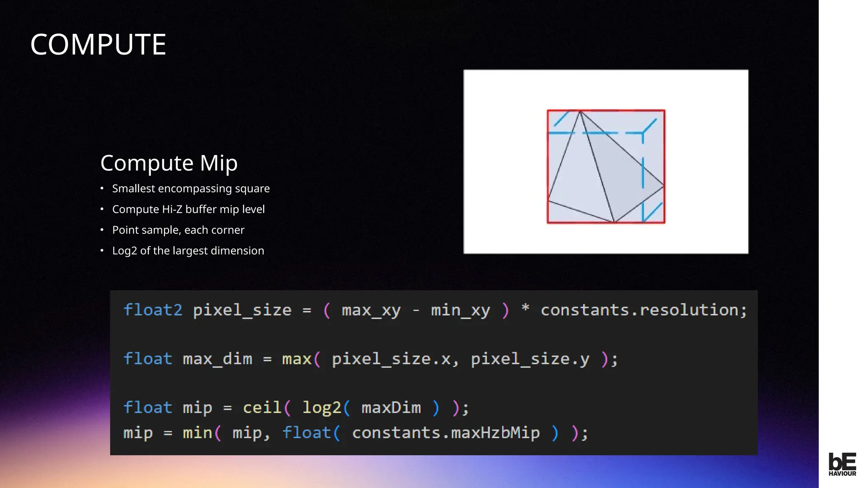Click 'constants.maxHzbMip' in last code line
The image size is (868, 488).
pyautogui.click(x=446, y=433)
